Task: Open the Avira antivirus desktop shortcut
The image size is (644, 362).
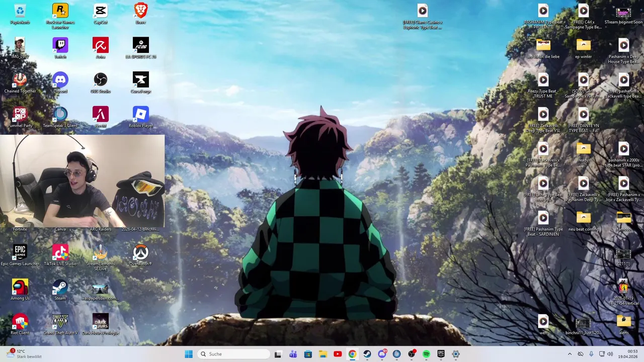Action: (100, 48)
